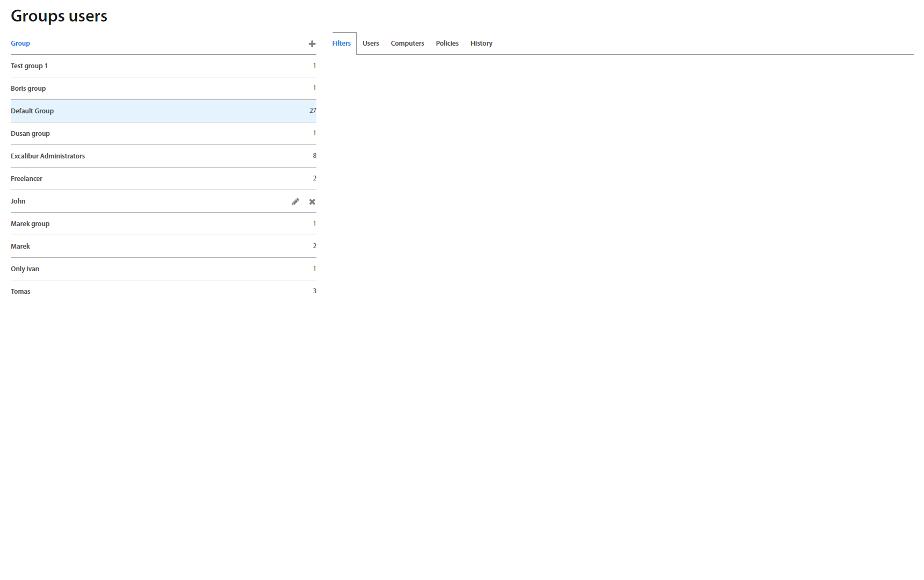The height and width of the screenshot is (580, 924).
Task: Go to the Policies tab
Action: pyautogui.click(x=447, y=44)
